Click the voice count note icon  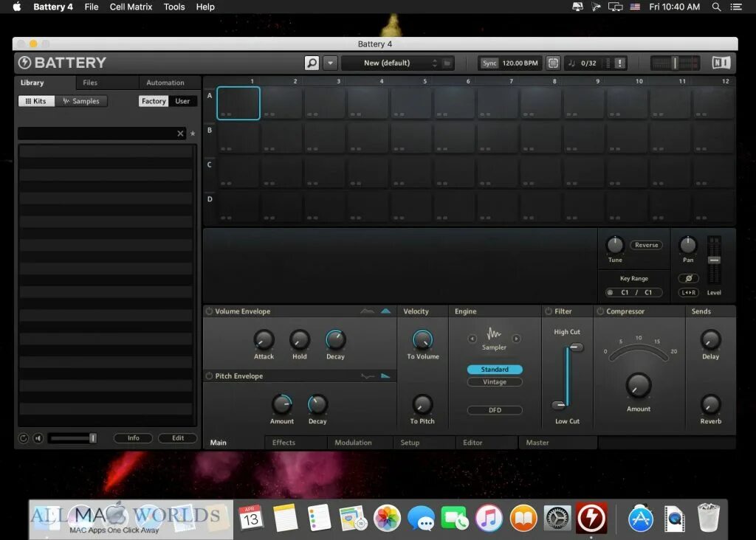pyautogui.click(x=572, y=63)
